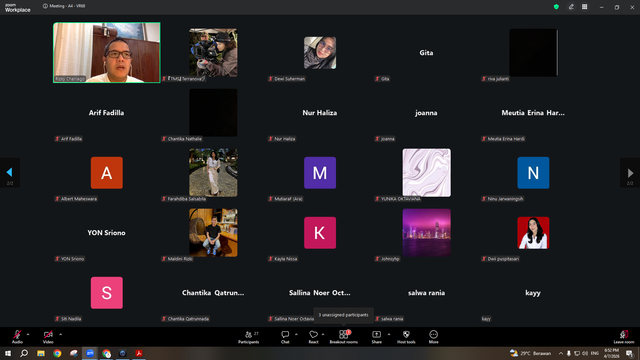Click riva julianti's black video tile

point(533,53)
